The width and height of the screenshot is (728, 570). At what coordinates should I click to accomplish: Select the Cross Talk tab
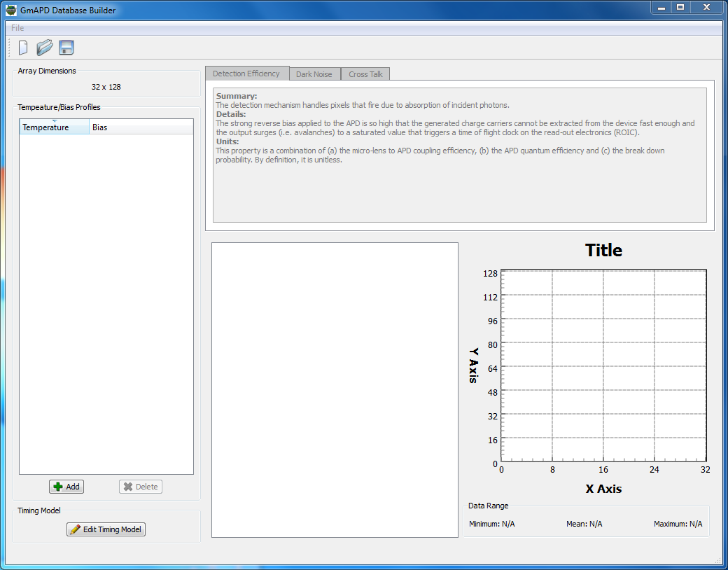(367, 74)
